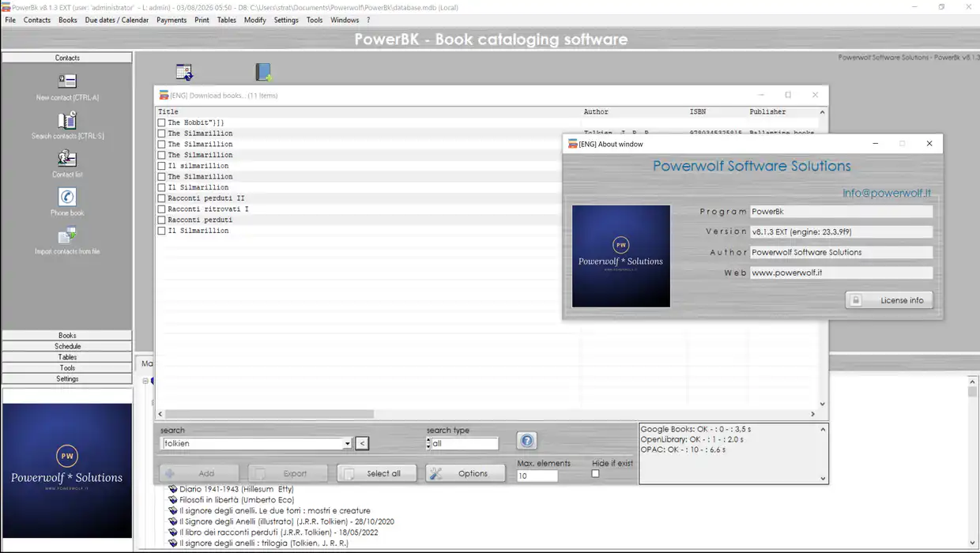Click the ISBN column header
This screenshot has width=980, height=553.
(x=697, y=112)
